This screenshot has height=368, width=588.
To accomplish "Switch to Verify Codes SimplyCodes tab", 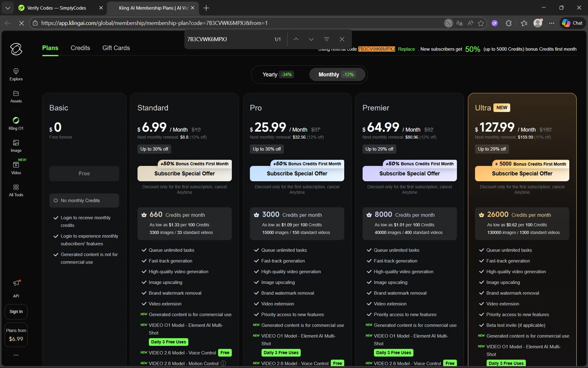I will [57, 8].
